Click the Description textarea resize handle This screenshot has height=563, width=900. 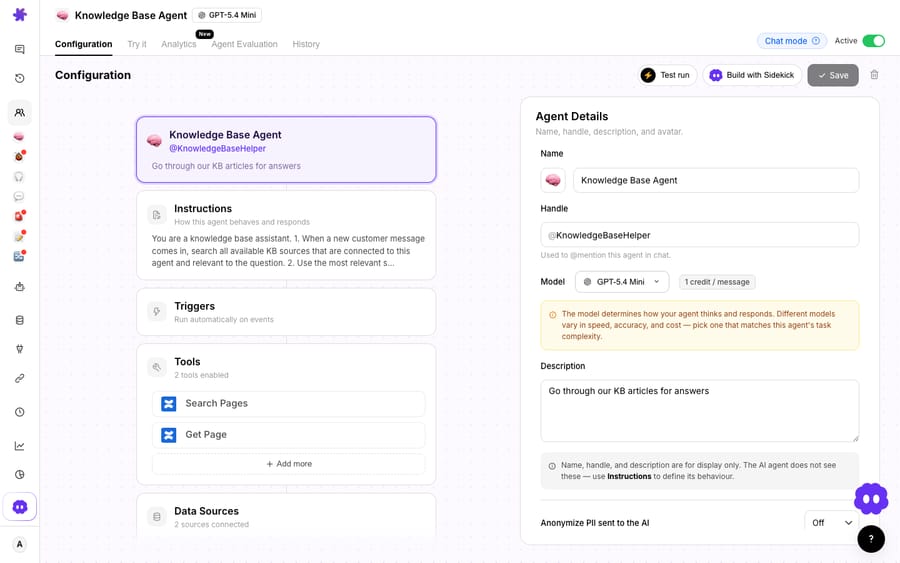[855, 438]
